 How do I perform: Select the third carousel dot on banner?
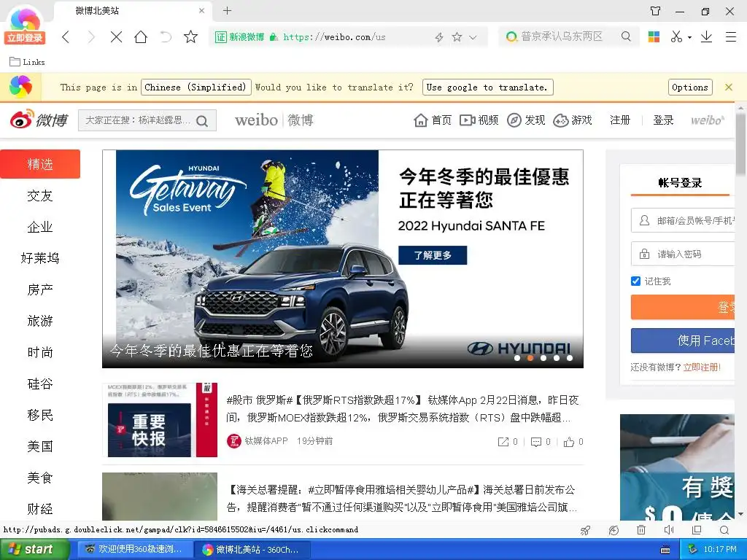click(x=543, y=358)
